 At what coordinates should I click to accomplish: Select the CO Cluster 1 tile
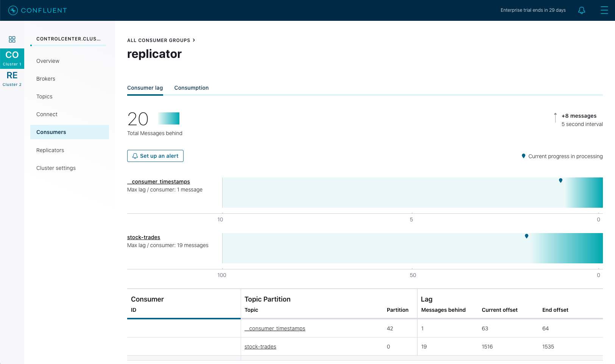(12, 59)
